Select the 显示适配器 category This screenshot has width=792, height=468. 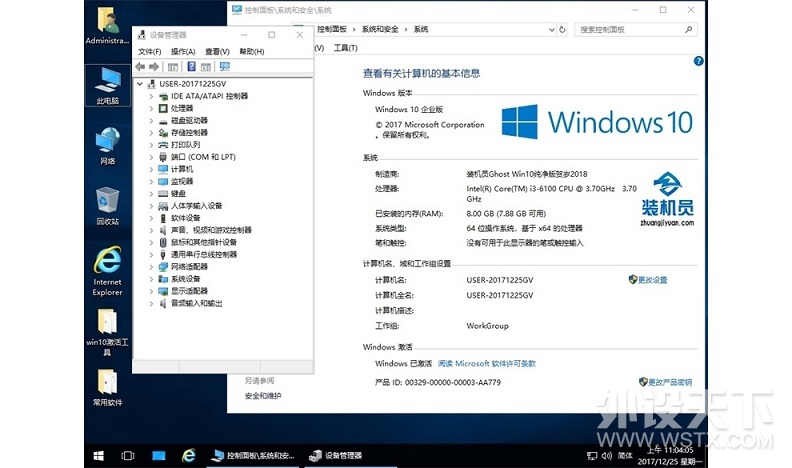[189, 291]
